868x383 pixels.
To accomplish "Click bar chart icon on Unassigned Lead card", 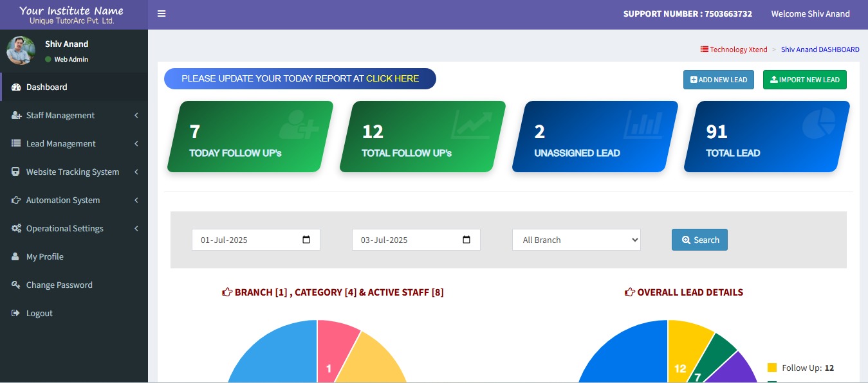I will 643,124.
